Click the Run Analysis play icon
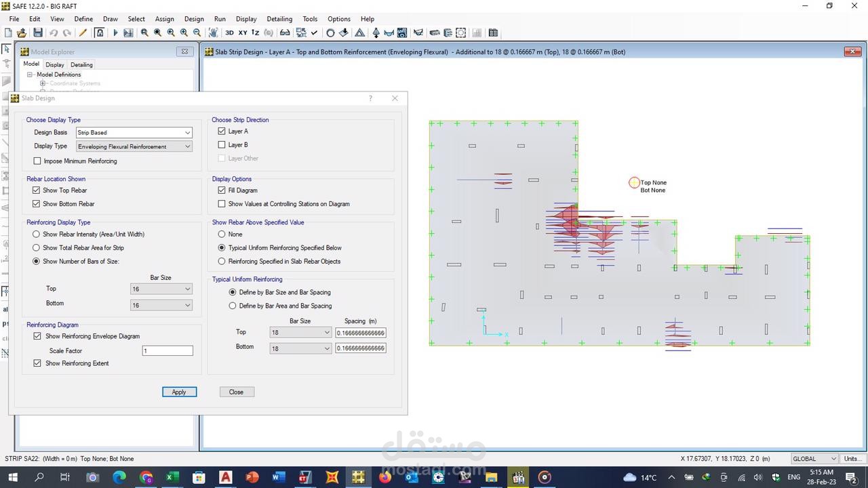 [115, 33]
